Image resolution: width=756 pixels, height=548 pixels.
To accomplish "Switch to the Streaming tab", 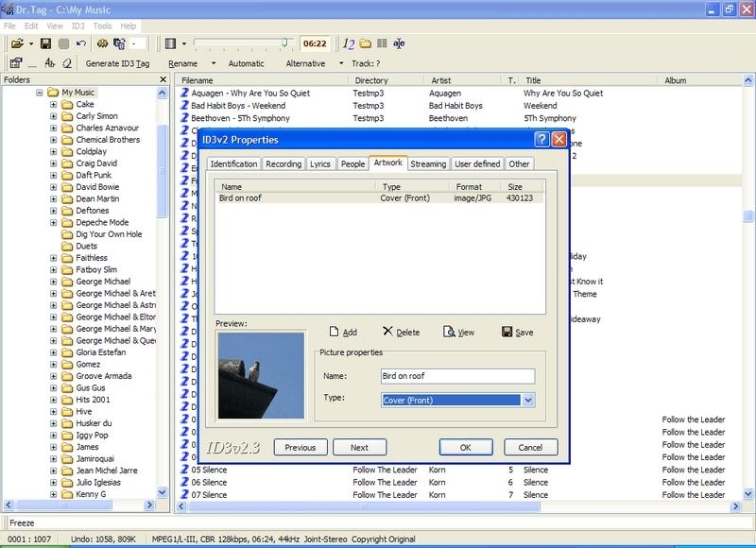I will [x=428, y=163].
